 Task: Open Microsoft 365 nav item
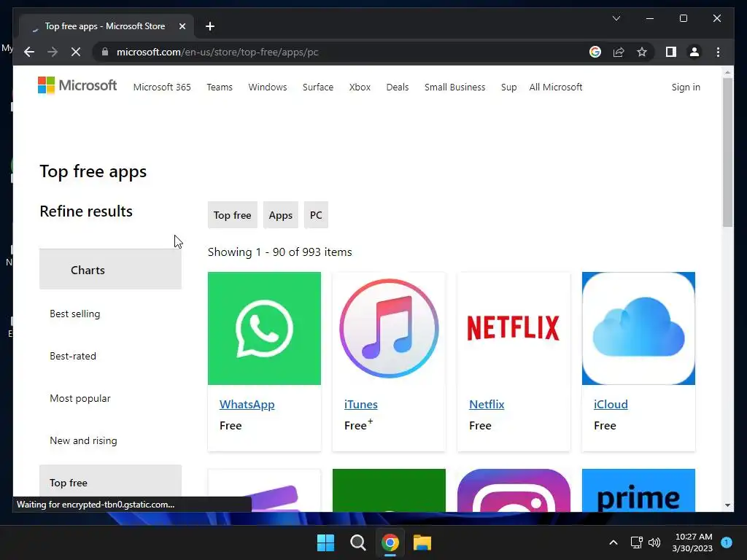[x=162, y=87]
